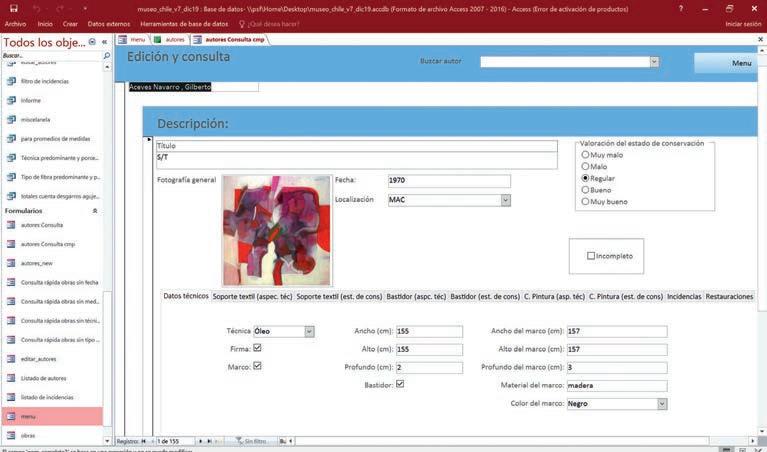Viewport: 767px width, 452px height.
Task: Click the 'autores Consulta cmp' form icon in pane
Action: pos(11,244)
